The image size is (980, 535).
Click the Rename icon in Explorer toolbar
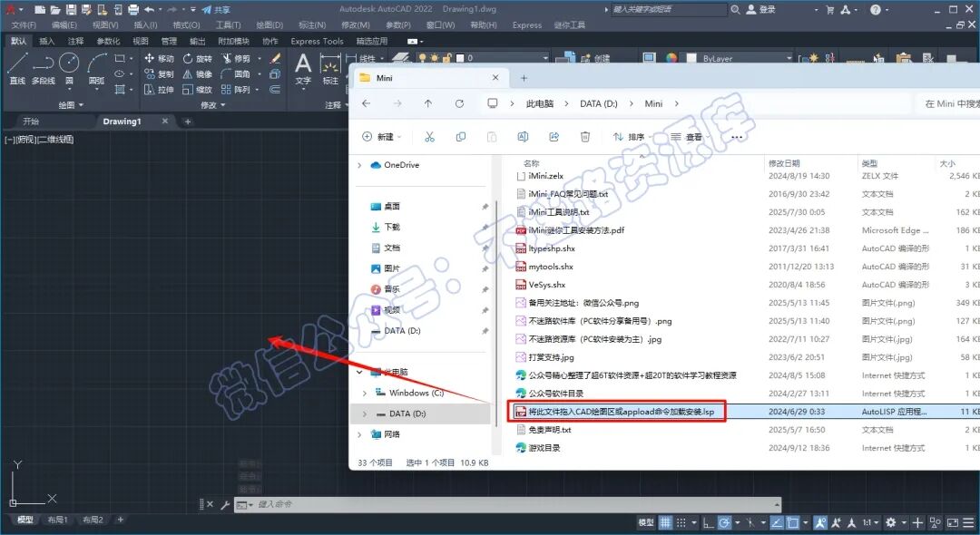[523, 137]
